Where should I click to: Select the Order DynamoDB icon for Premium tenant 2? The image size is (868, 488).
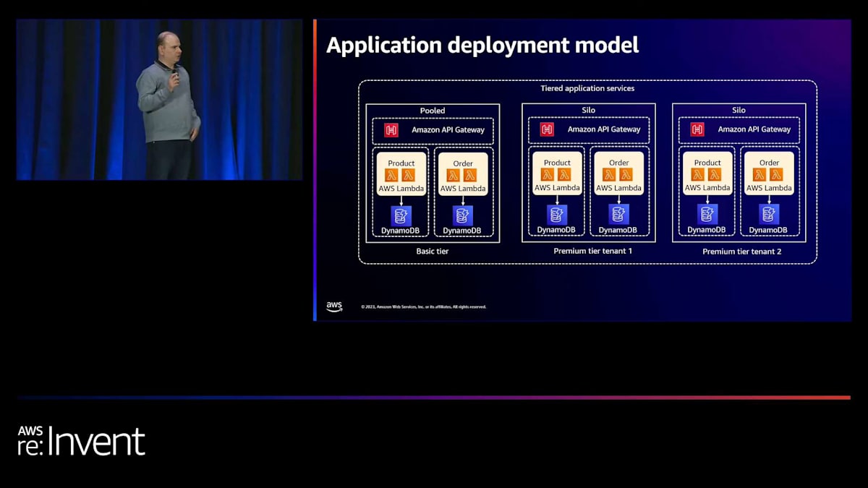tap(769, 215)
